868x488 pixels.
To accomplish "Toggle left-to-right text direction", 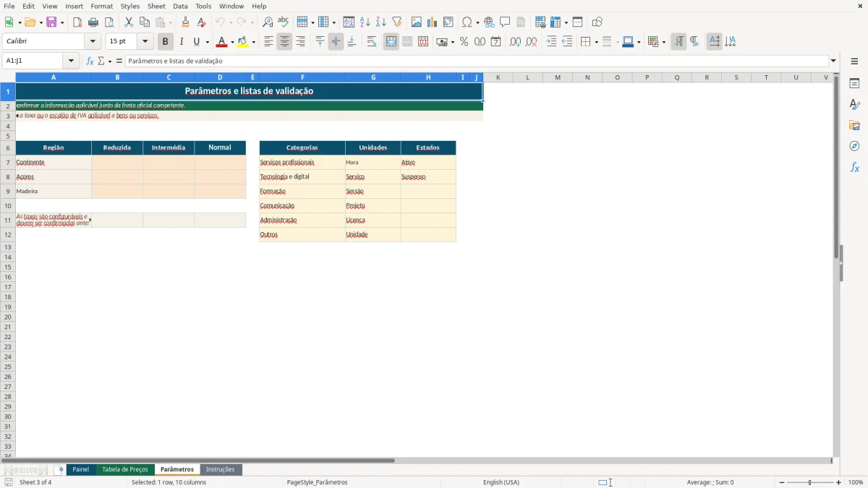I will point(678,42).
